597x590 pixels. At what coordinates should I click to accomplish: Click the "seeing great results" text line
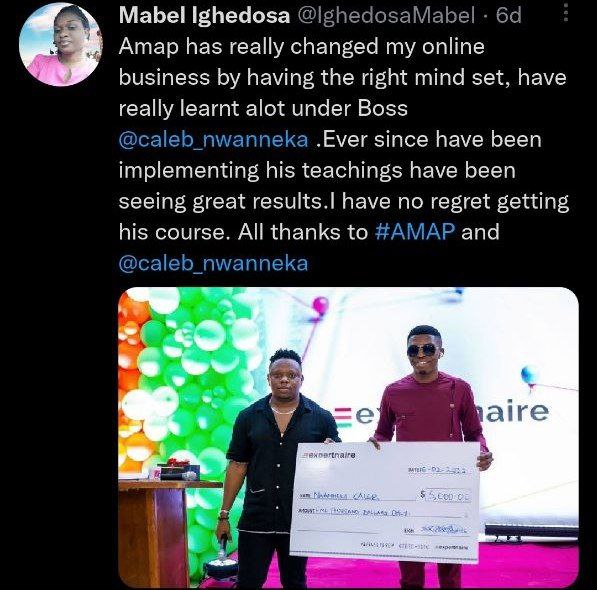(344, 201)
